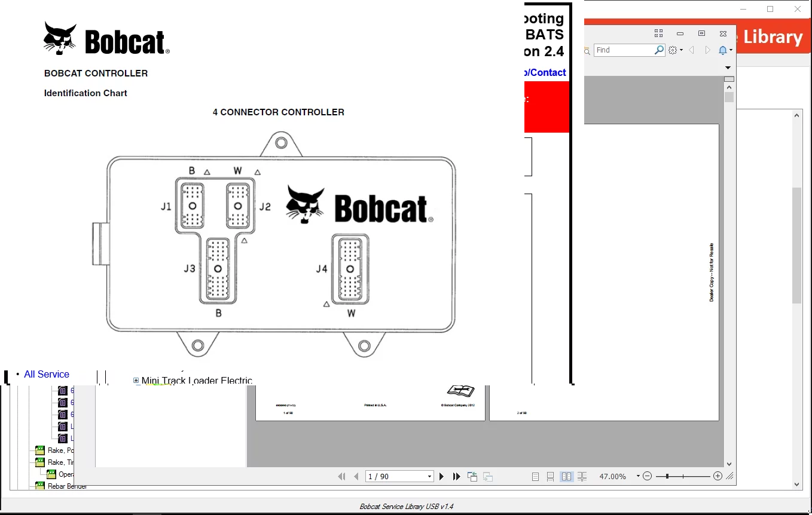This screenshot has height=515, width=812.
Task: Open the zoom percentage dropdown arrow
Action: [637, 476]
